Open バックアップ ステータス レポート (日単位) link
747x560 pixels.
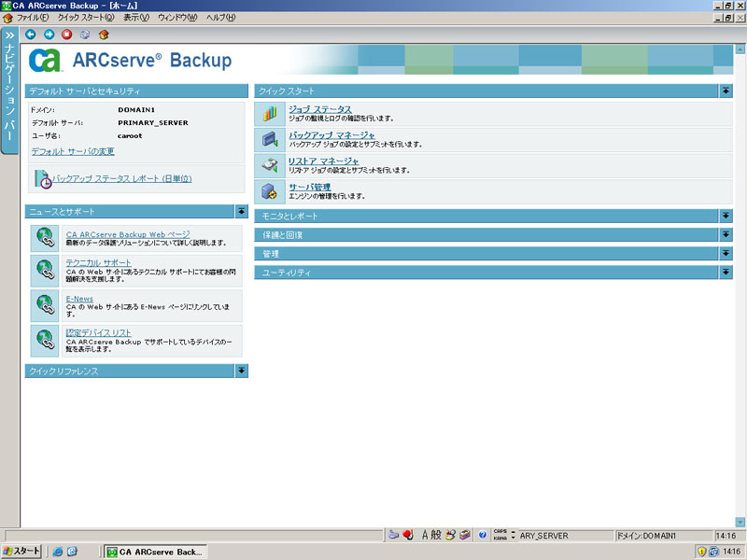pyautogui.click(x=122, y=178)
